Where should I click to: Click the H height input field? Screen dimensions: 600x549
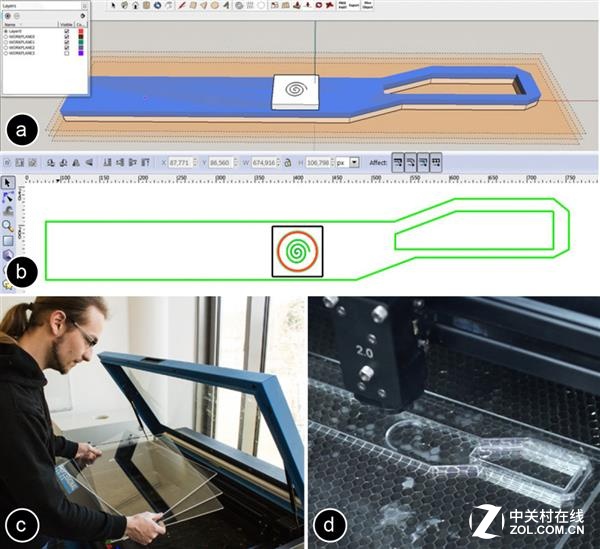tap(318, 163)
